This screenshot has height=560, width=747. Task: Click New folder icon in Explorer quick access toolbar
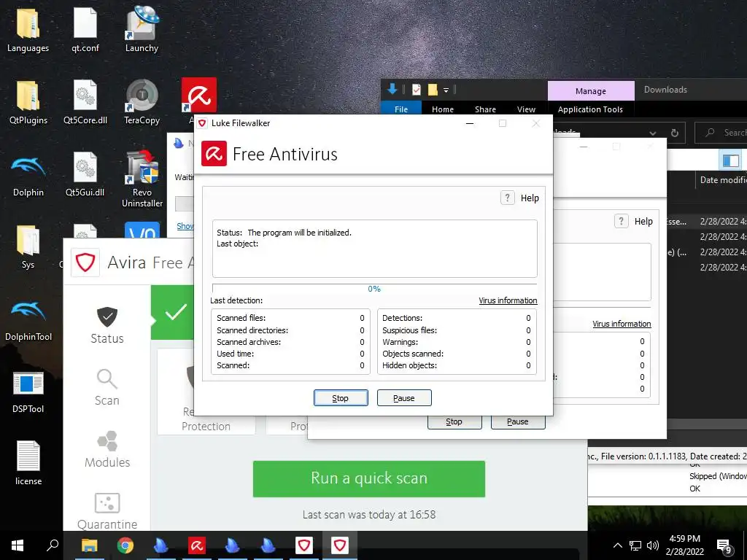[x=433, y=90]
